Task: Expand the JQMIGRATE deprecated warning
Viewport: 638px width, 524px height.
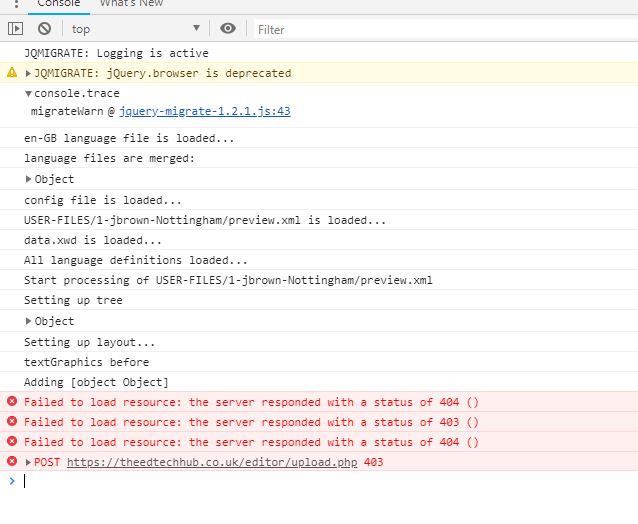Action: (28, 73)
